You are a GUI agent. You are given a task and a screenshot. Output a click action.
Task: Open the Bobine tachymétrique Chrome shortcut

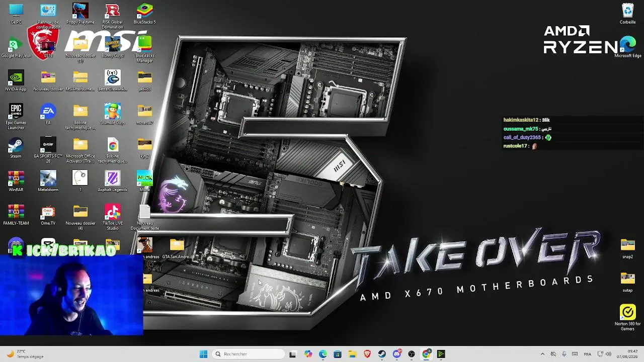pyautogui.click(x=113, y=150)
